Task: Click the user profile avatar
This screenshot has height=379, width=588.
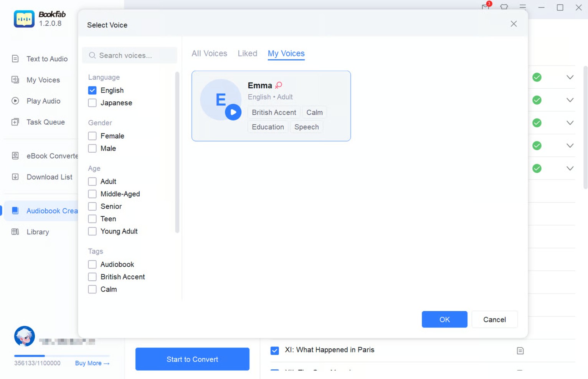Action: point(25,336)
